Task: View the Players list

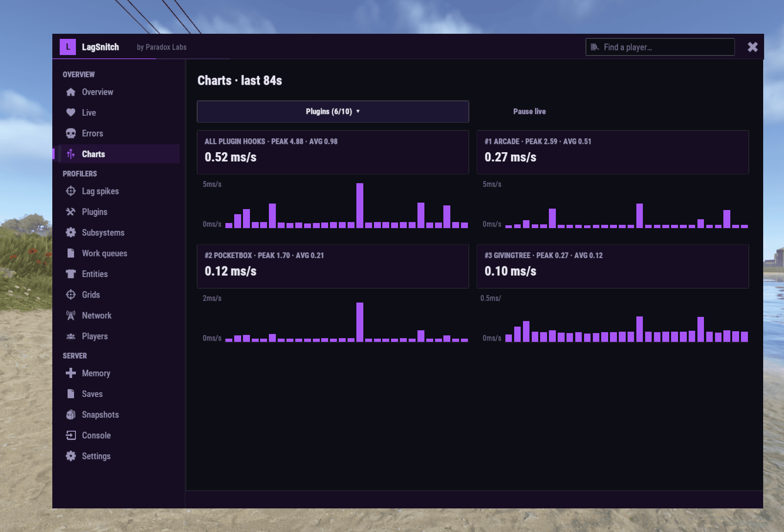Action: (x=119, y=336)
